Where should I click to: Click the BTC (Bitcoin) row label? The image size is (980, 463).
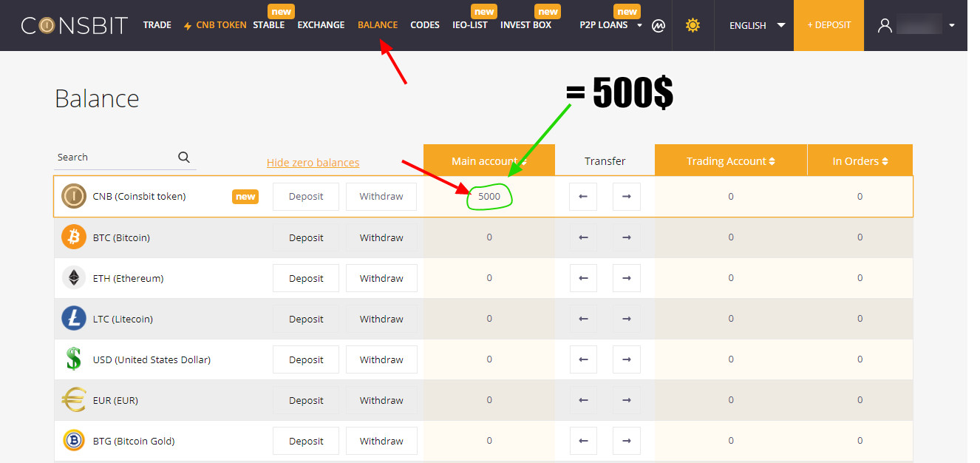click(x=121, y=237)
